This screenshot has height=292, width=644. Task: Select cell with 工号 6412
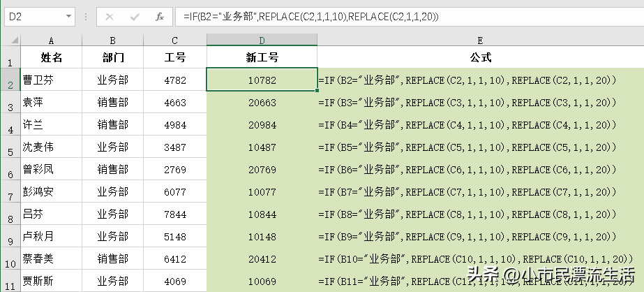tap(175, 258)
